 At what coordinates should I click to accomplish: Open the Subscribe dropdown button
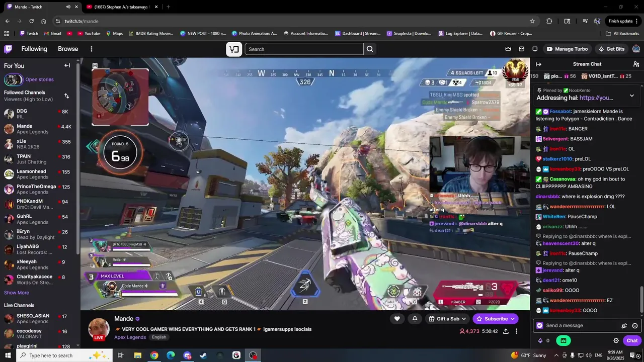click(496, 319)
